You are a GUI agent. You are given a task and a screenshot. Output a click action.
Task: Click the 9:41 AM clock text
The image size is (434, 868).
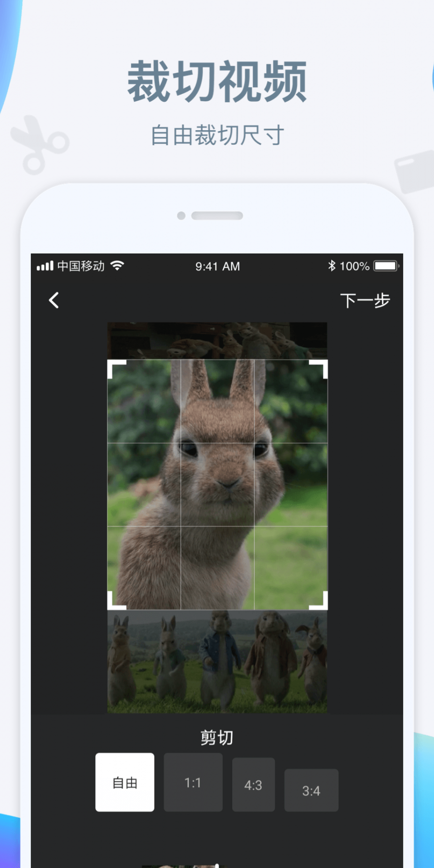click(217, 266)
